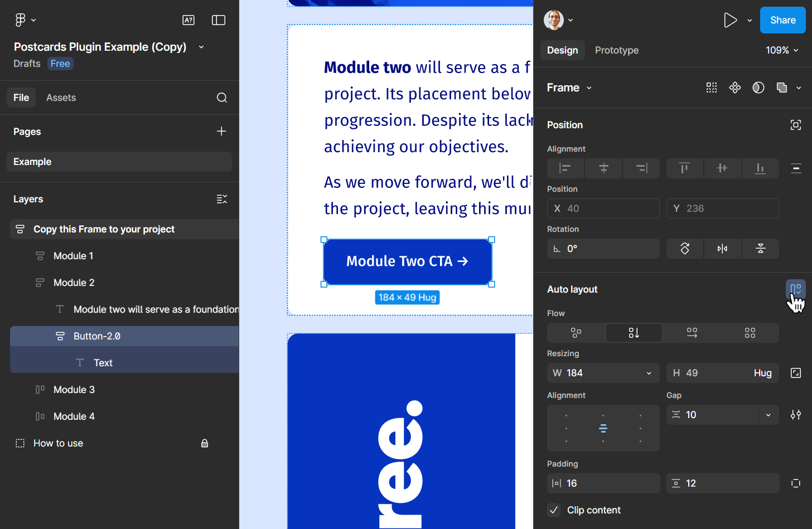The height and width of the screenshot is (529, 812).
Task: Start presentation with the play icon
Action: point(730,21)
